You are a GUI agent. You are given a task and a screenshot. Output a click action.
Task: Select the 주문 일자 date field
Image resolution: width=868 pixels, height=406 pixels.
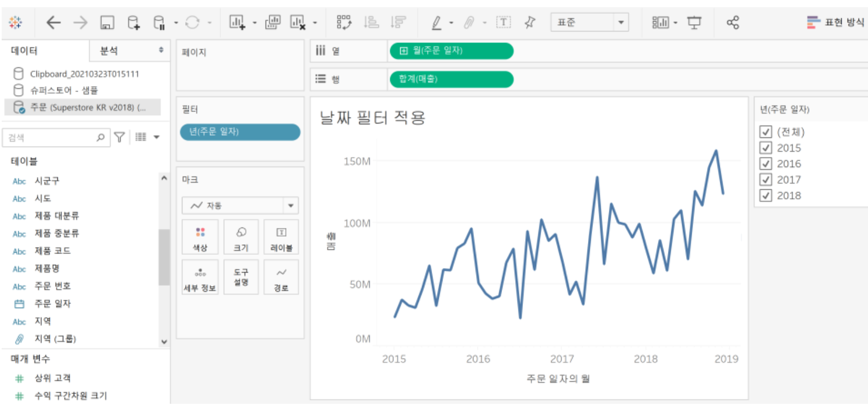[x=52, y=304]
